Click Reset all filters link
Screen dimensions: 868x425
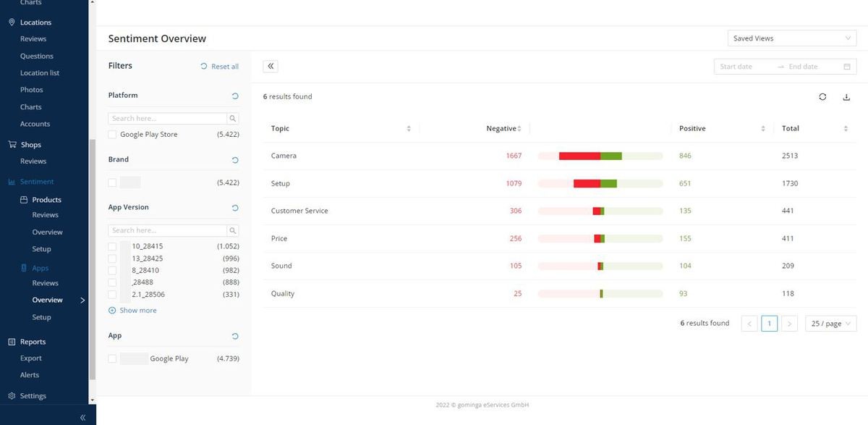[220, 67]
